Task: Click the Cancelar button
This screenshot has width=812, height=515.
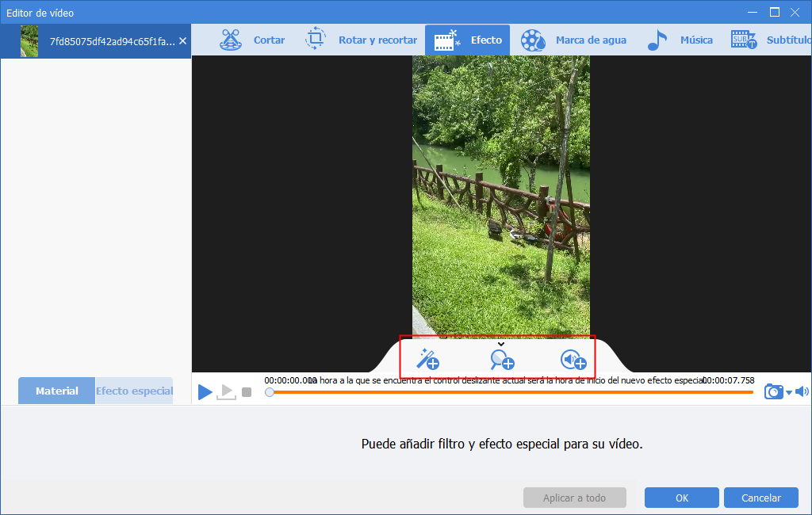Action: [760, 498]
